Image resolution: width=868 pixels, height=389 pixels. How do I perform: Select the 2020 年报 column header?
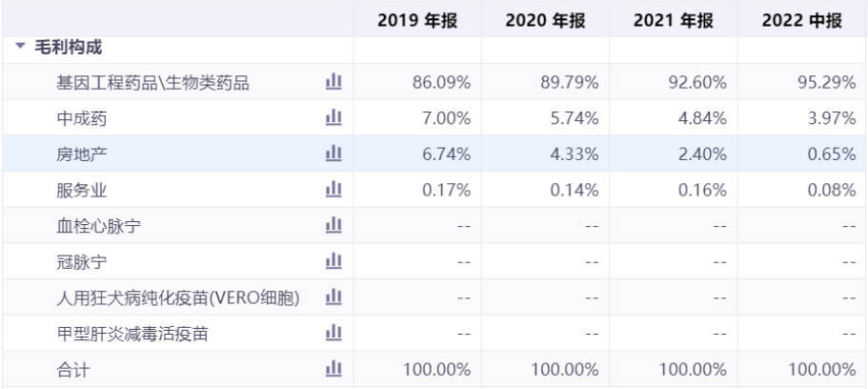tap(546, 21)
